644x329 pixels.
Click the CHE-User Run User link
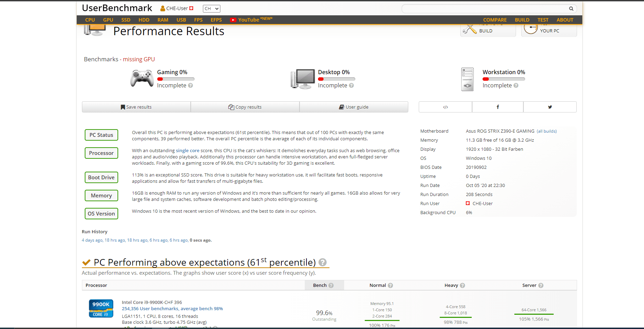coord(483,204)
